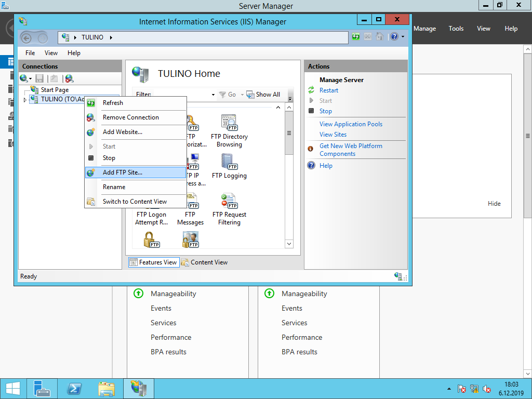This screenshot has width=532, height=399.
Task: Open File Explorer from the taskbar
Action: [x=107, y=389]
